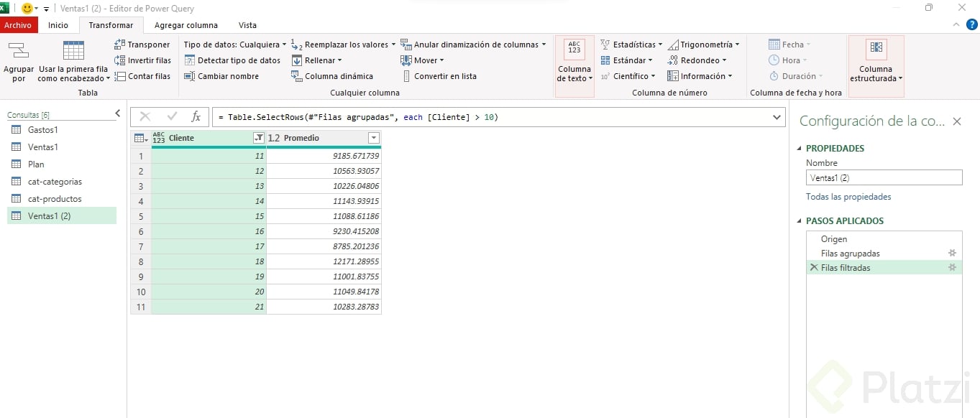This screenshot has width=980, height=418.
Task: Select the Plan query
Action: coord(62,164)
